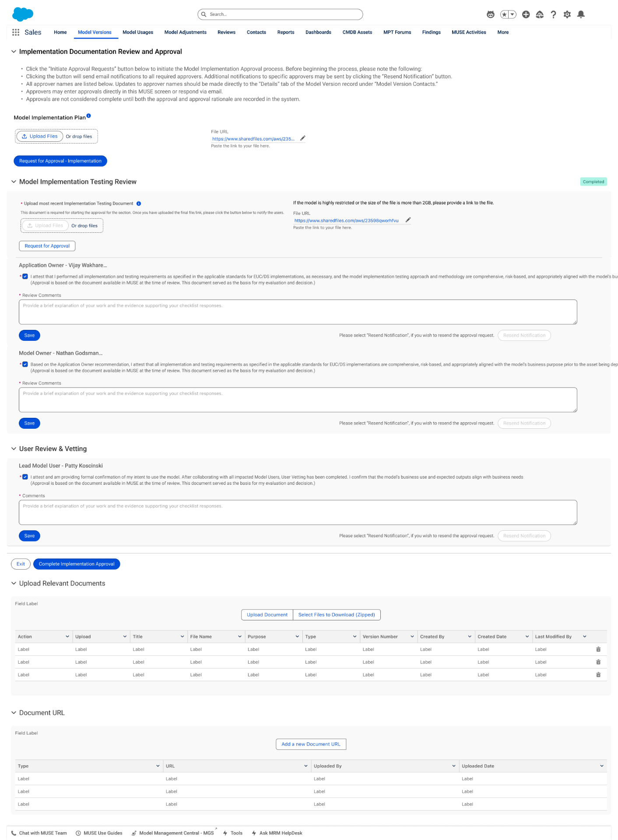Open Title column header dropdown

(x=182, y=637)
